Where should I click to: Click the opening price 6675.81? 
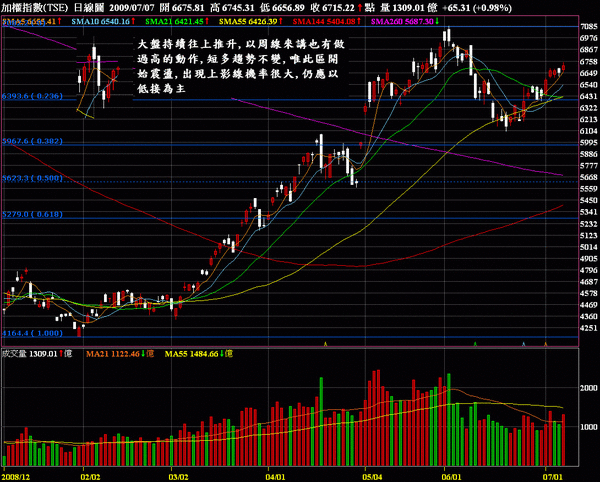[x=188, y=7]
